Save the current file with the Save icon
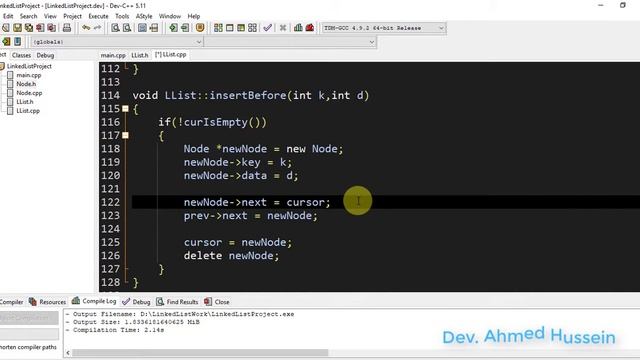640x360 pixels. click(x=17, y=28)
